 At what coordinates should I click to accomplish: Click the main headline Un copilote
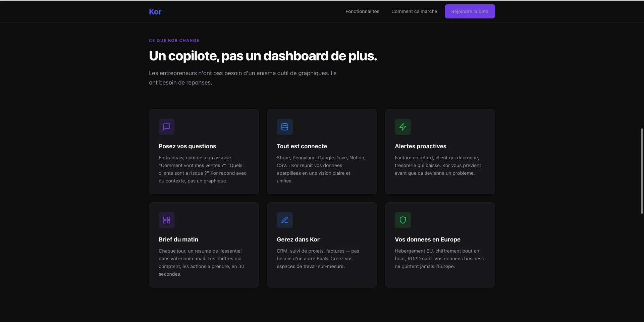[263, 56]
